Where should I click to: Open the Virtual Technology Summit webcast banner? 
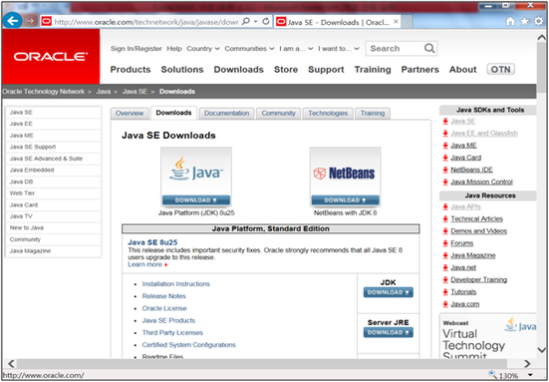(489, 337)
